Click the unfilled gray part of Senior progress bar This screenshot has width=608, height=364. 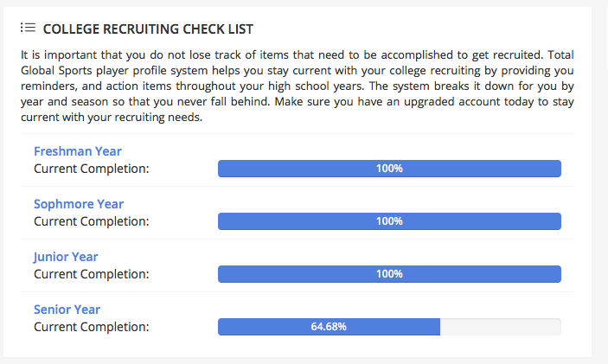(x=500, y=327)
